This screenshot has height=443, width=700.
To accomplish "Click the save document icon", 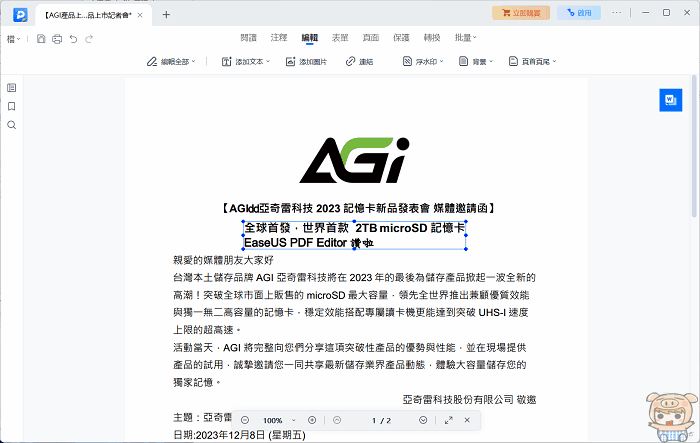I will [41, 39].
